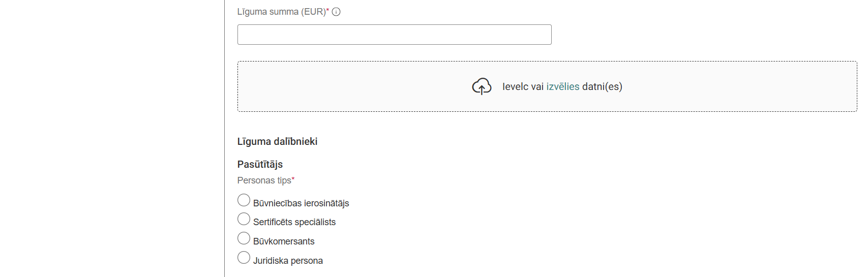
Task: Select the Būvniecības ierosinātājs radio button
Action: pos(244,200)
